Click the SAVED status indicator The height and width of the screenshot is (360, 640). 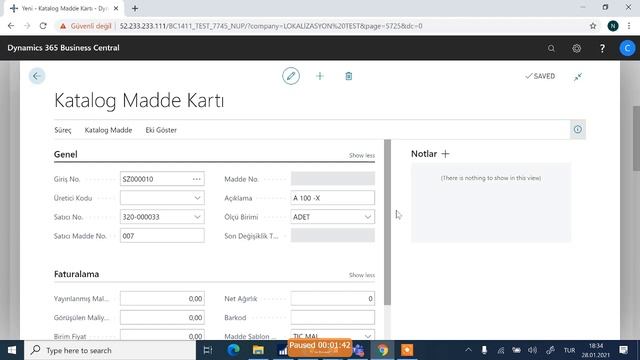pos(540,76)
